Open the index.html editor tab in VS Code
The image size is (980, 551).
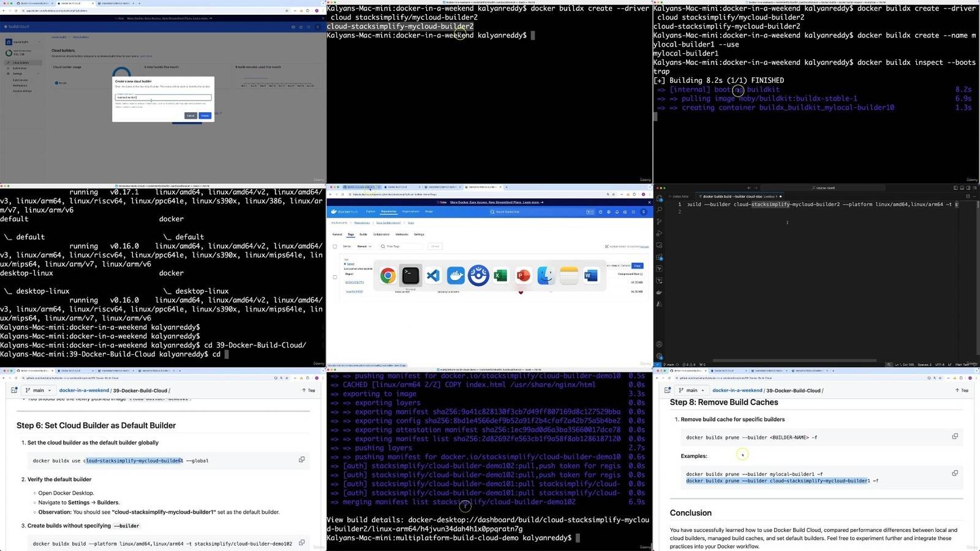point(680,197)
